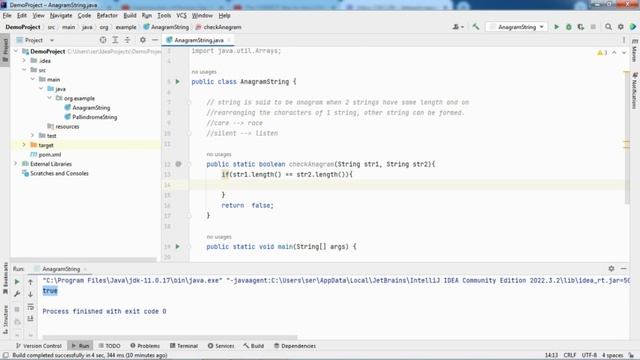Jump to next highlighted warning arrow

pos(624,53)
